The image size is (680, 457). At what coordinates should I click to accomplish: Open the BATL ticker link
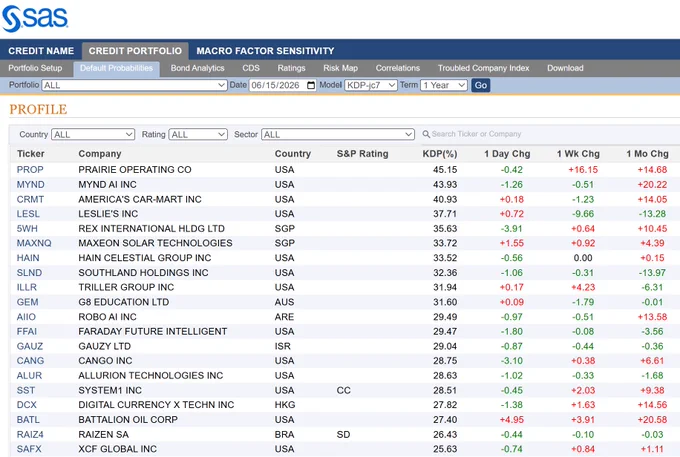point(28,420)
